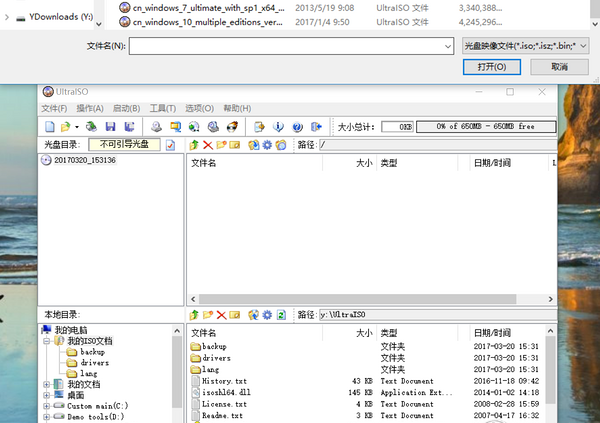
Task: Expand the Demo tools(D:) drive node
Action: coord(47,416)
